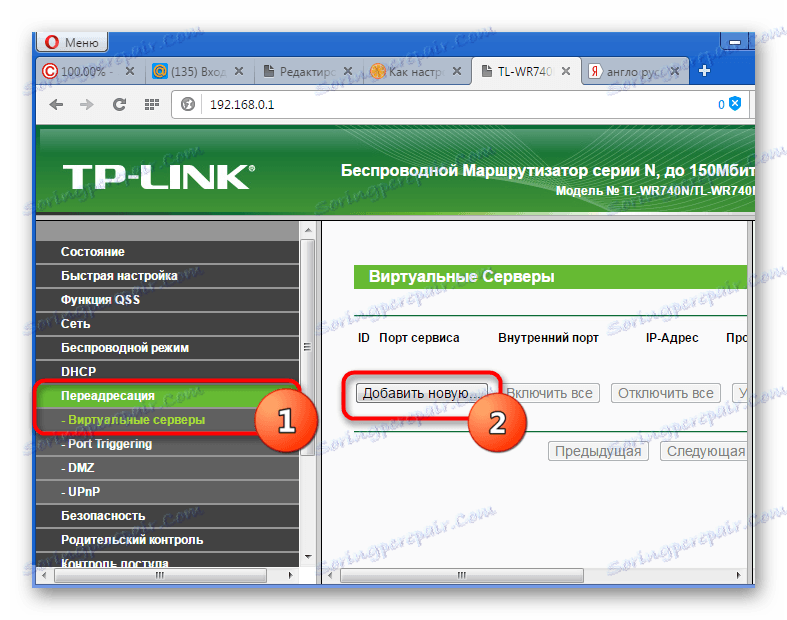Click main panel horizontal scrollbar thumb
Image resolution: width=787 pixels, height=620 pixels.
(461, 575)
